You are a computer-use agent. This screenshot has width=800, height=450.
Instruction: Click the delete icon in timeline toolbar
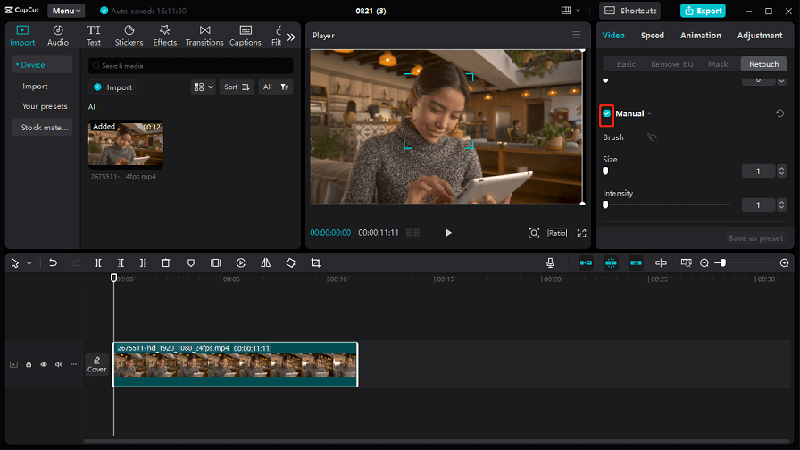166,263
